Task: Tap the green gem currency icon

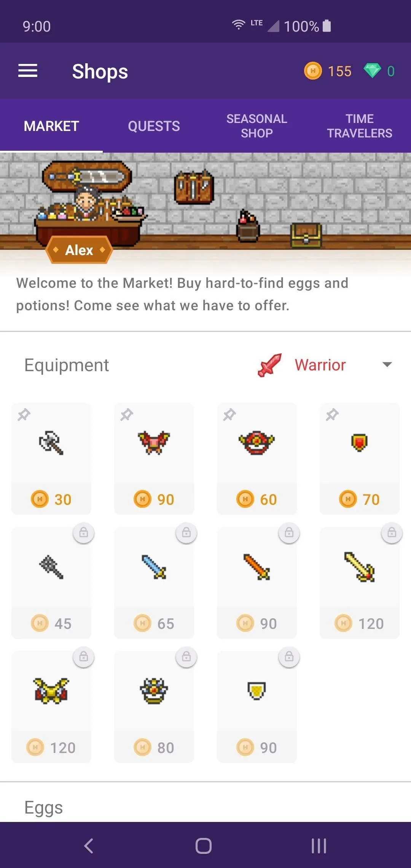Action: [x=372, y=71]
